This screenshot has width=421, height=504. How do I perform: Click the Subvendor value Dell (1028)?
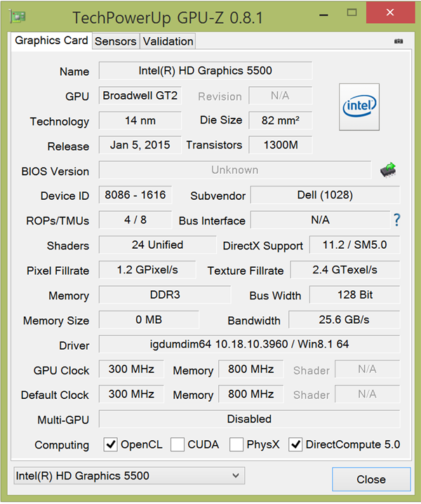tap(325, 195)
